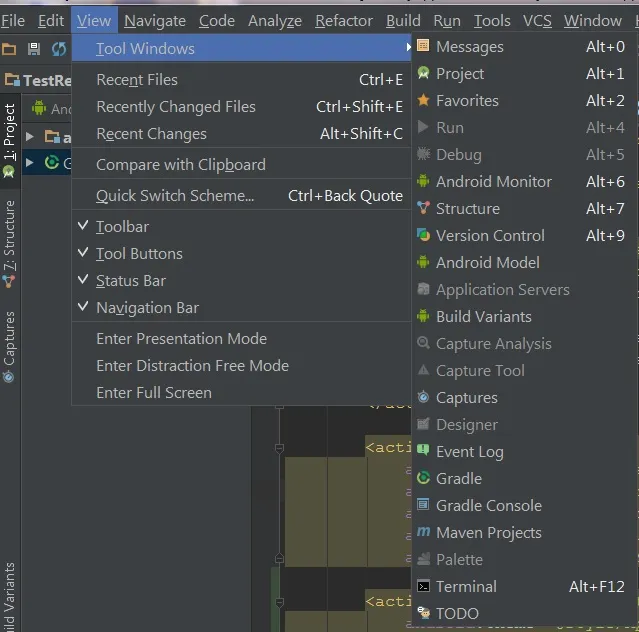Click the Run icon in submenu
The width and height of the screenshot is (639, 632).
(x=423, y=127)
